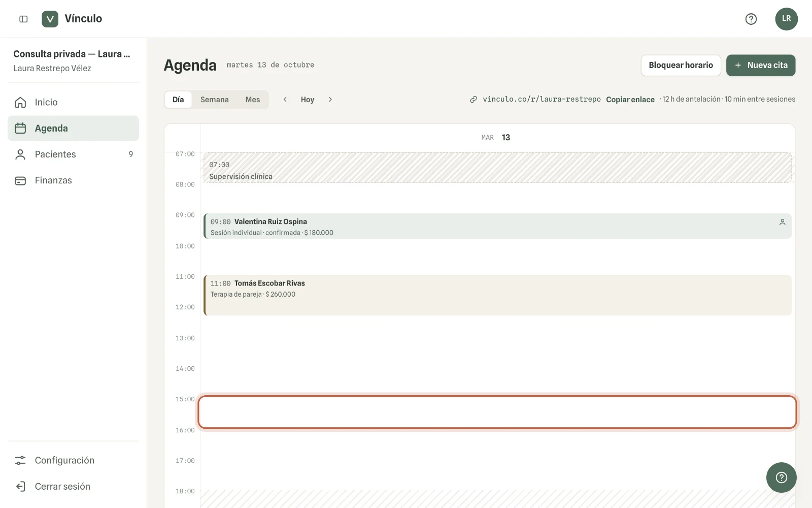Click the 10 min entre sesiones text
This screenshot has width=812, height=508.
click(x=760, y=99)
